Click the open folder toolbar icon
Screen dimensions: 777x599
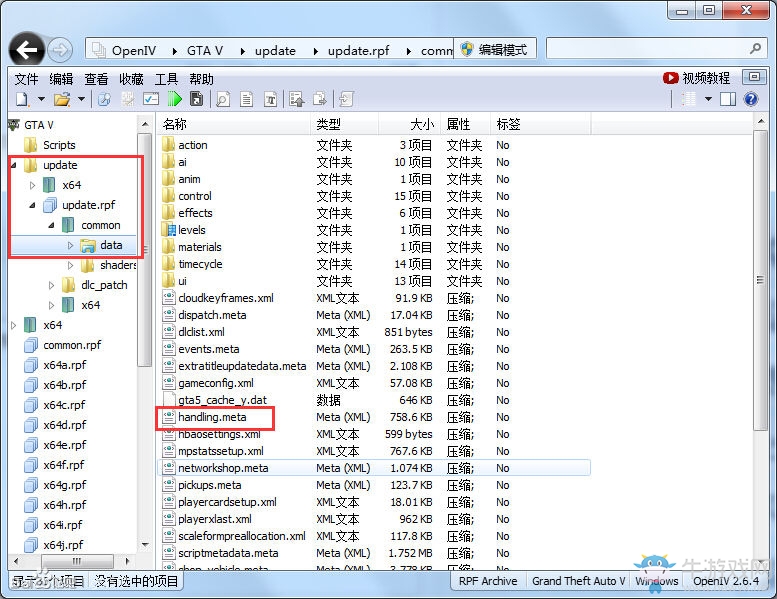[x=61, y=99]
